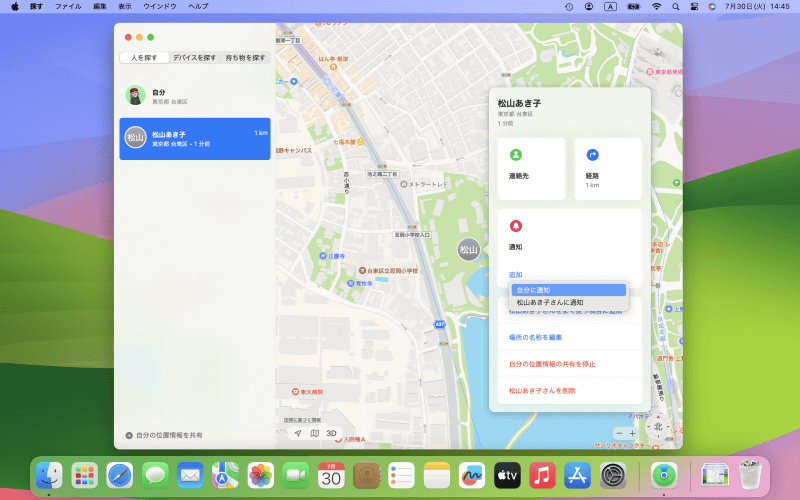Image resolution: width=800 pixels, height=500 pixels.
Task: Click the red bell 通知 icon
Action: click(515, 226)
